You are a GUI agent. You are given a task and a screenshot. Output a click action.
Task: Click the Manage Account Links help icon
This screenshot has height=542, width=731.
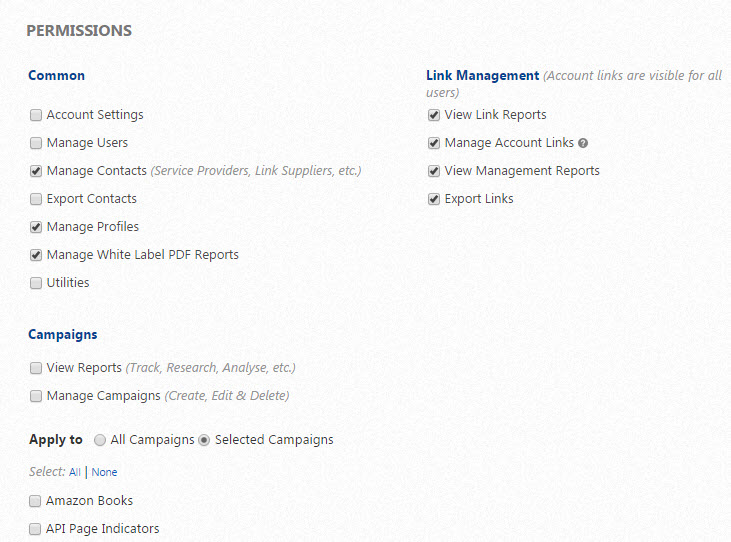pos(583,143)
